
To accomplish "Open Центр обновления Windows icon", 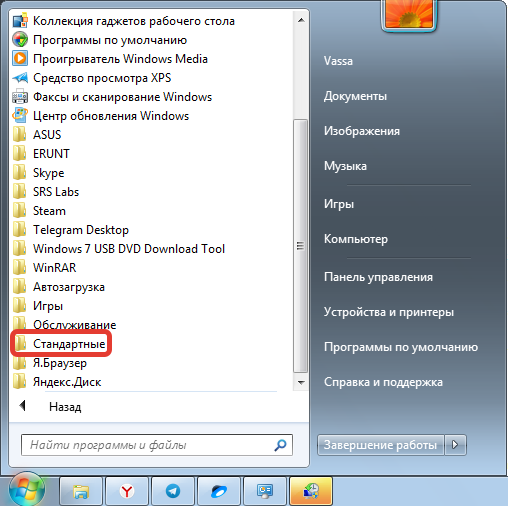I will point(20,116).
